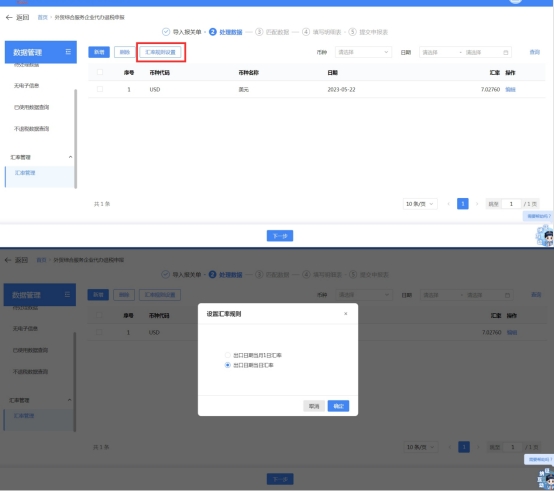
Task: Check the USD row checkbox
Action: coord(100,89)
